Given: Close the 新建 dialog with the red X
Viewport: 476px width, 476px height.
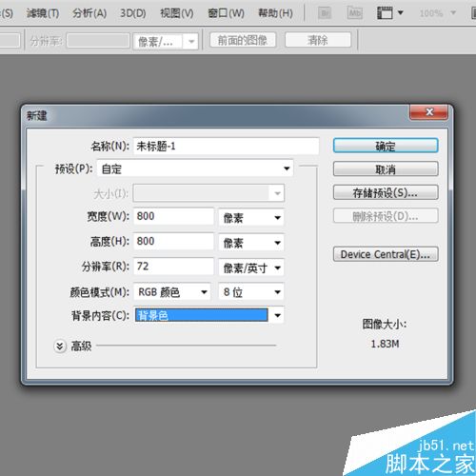Looking at the screenshot, I should click(429, 112).
